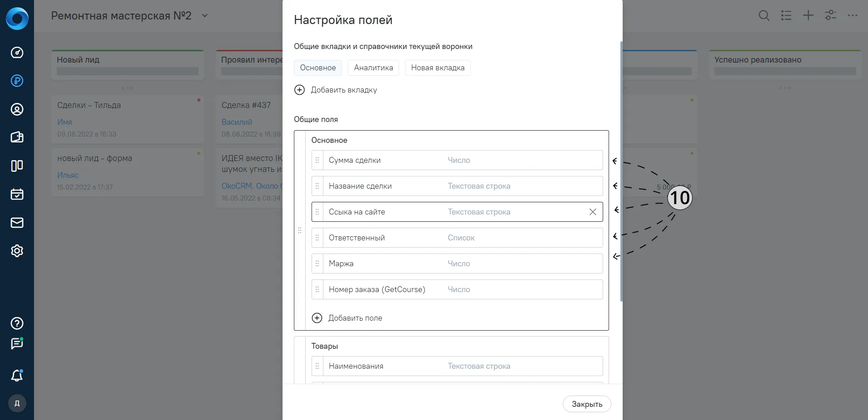Image resolution: width=868 pixels, height=420 pixels.
Task: Expand the Ремонтная мастерская №2 funnel dropdown
Action: 205,16
